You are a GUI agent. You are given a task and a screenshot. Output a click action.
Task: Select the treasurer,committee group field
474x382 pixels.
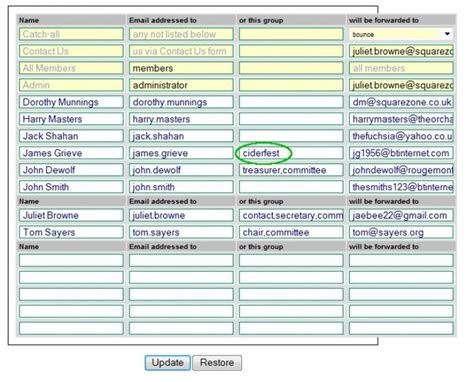tap(291, 170)
